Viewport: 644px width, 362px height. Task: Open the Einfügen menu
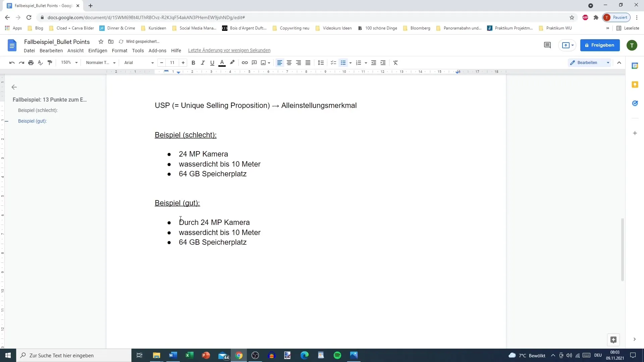tap(98, 51)
